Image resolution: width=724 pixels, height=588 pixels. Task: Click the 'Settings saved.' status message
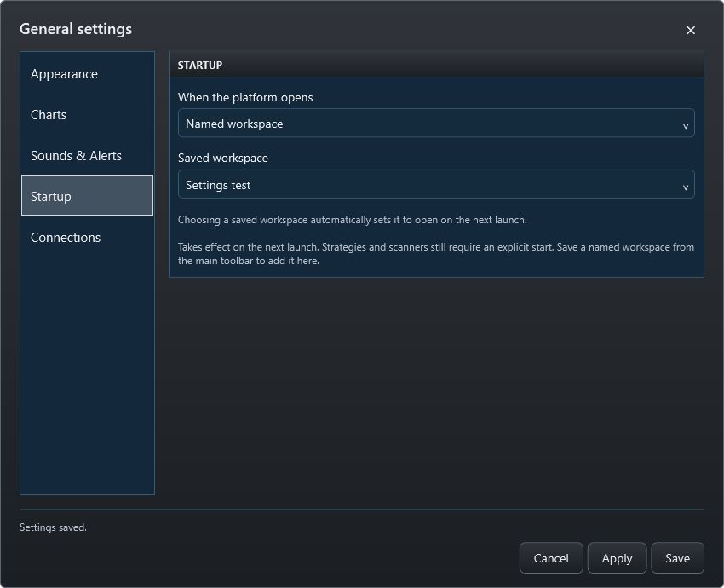[53, 527]
